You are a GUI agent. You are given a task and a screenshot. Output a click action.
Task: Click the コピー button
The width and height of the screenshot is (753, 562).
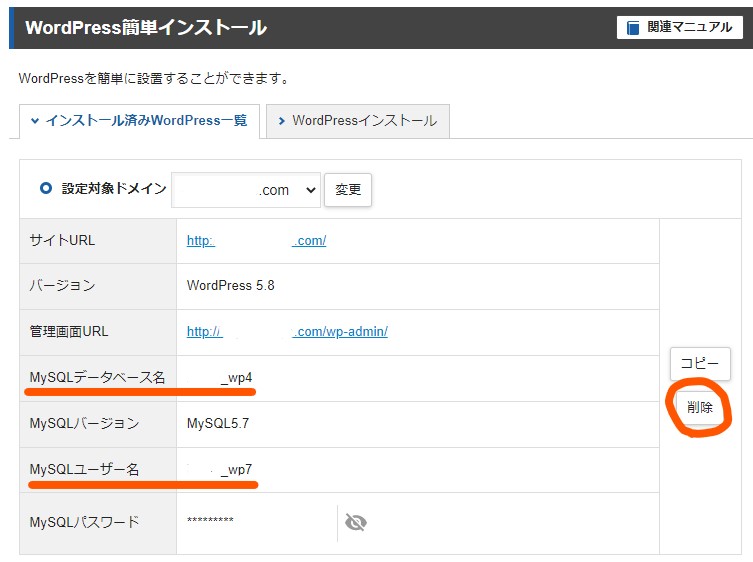(700, 364)
